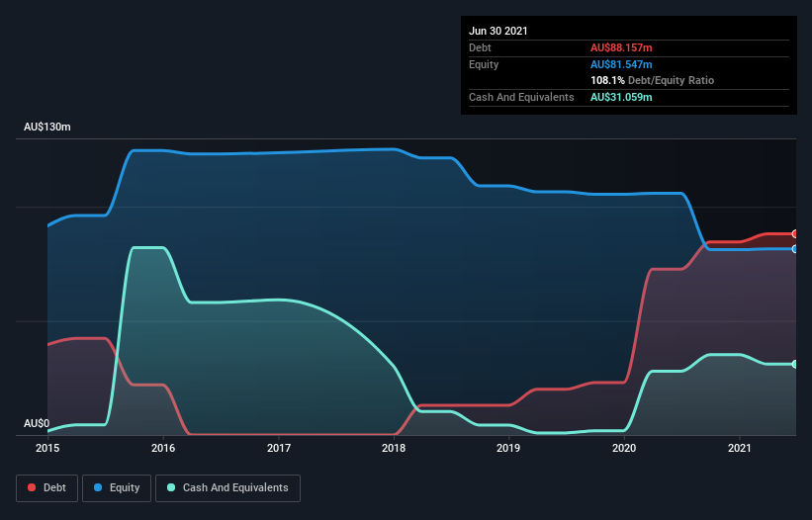Click the 2016 x-axis label
The image size is (812, 520).
[x=163, y=448]
